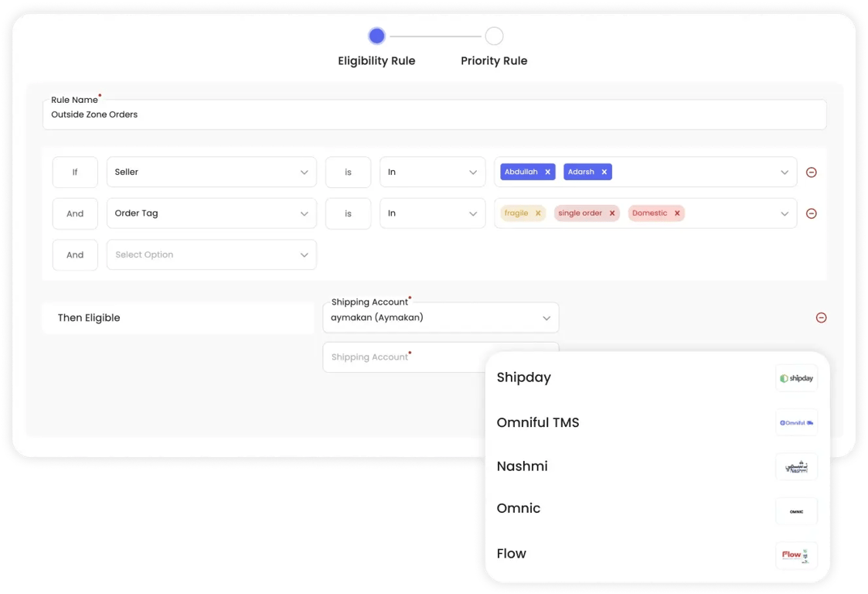The image size is (868, 594).
Task: Remove the aymakan shipping account row
Action: pos(821,318)
